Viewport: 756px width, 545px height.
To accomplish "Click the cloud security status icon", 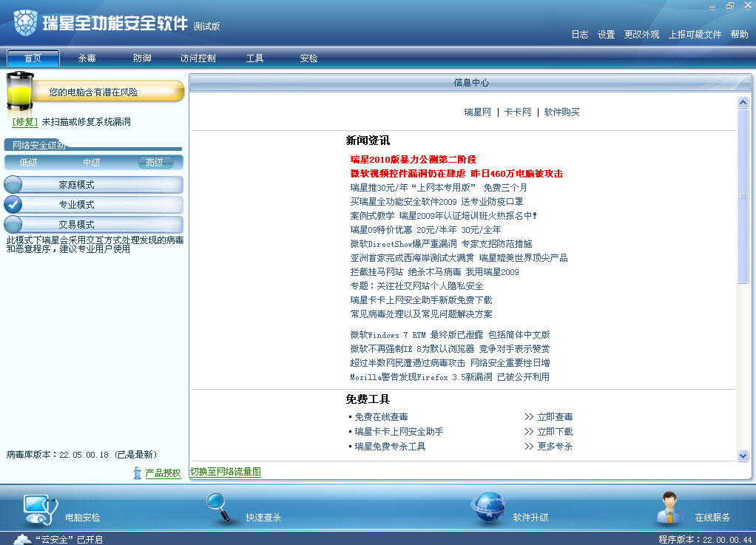I will pos(22,539).
